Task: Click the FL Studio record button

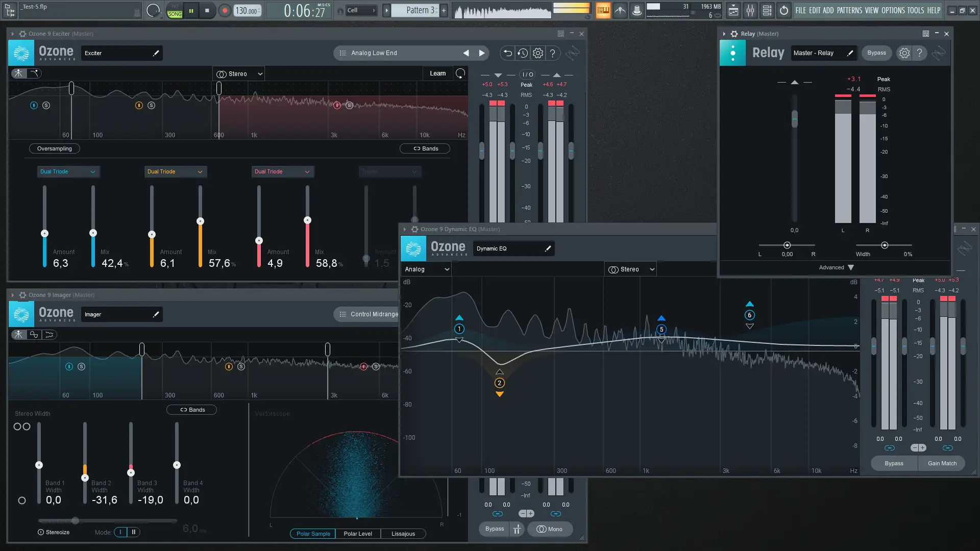Action: [225, 10]
